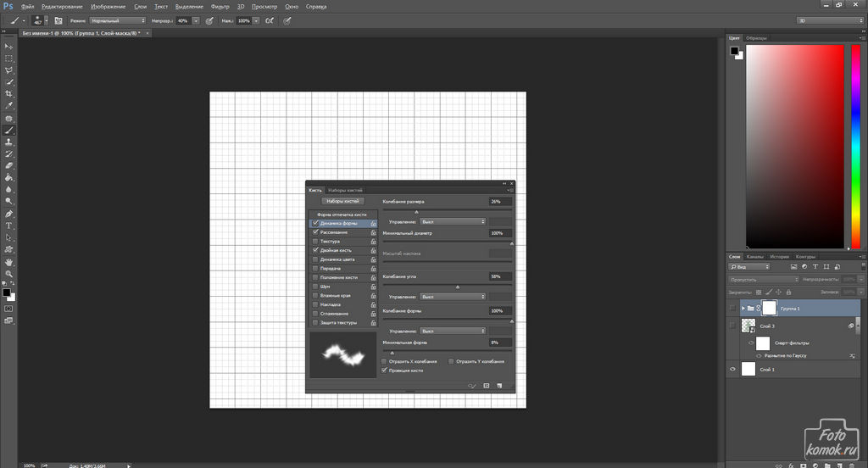Uncheck the Рассеивание checkbox
This screenshot has height=468, width=868.
tap(315, 232)
